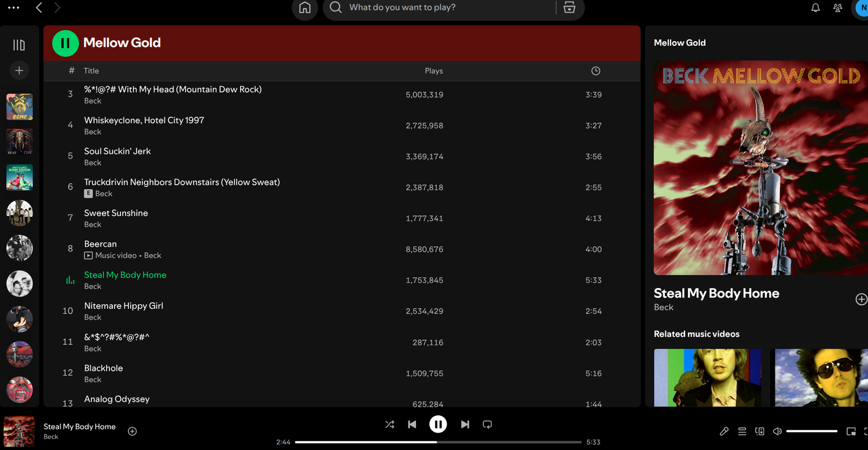
Task: Click the magnifying glass search icon
Action: (336, 8)
